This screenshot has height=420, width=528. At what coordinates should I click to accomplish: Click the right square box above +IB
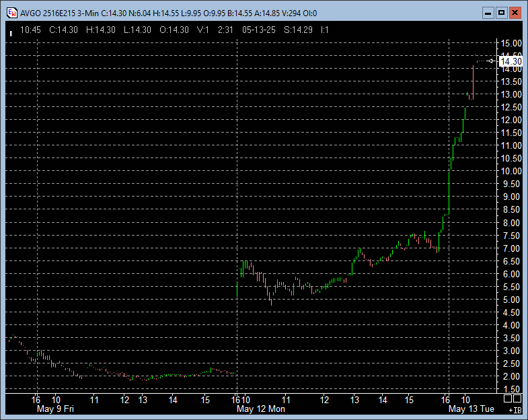click(x=517, y=399)
